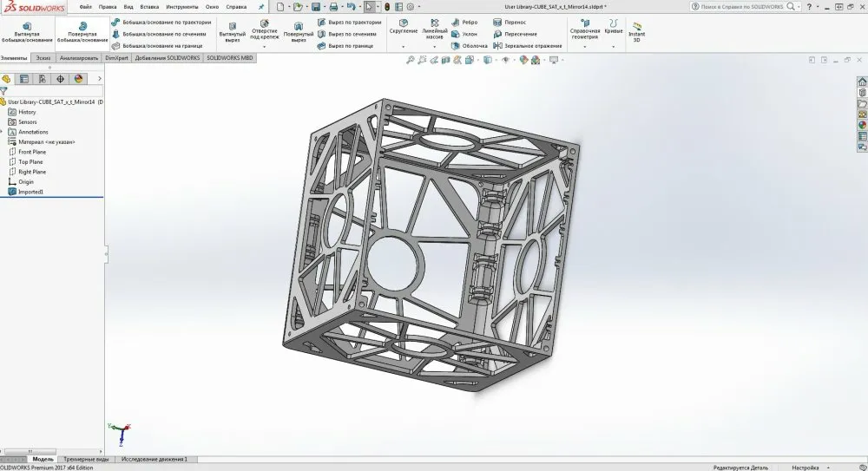
Task: Click the SOLIDWORKS help search field
Action: 742,7
